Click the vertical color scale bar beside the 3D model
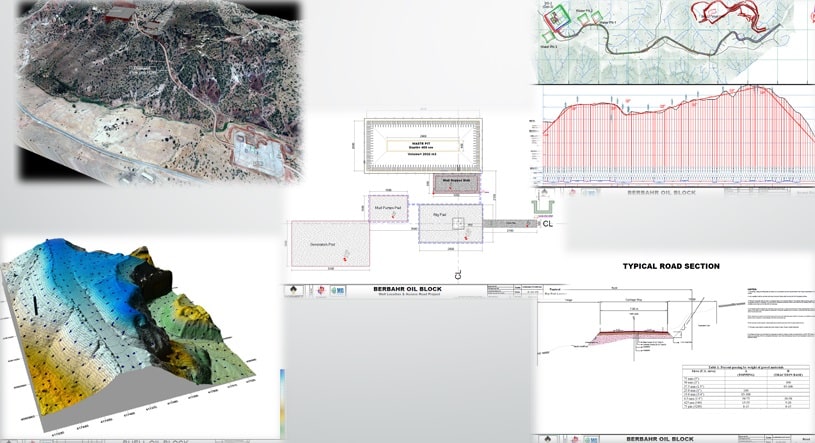This screenshot has width=815, height=443. [x=282, y=403]
